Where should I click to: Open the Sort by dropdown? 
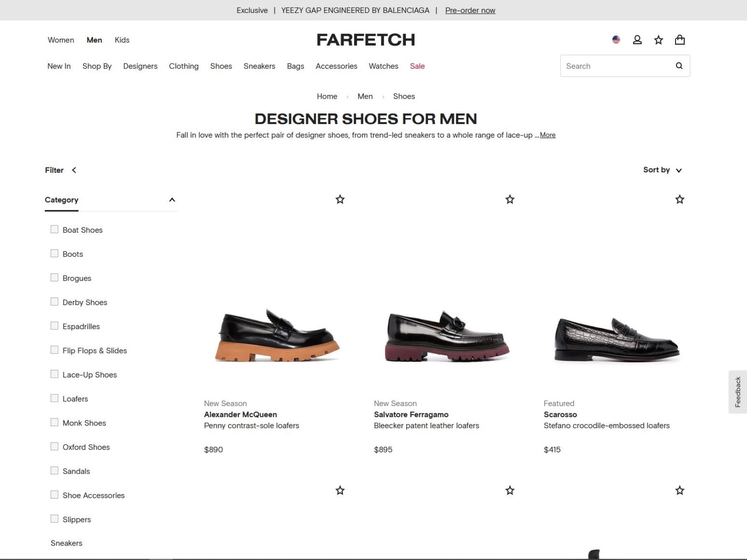point(662,170)
